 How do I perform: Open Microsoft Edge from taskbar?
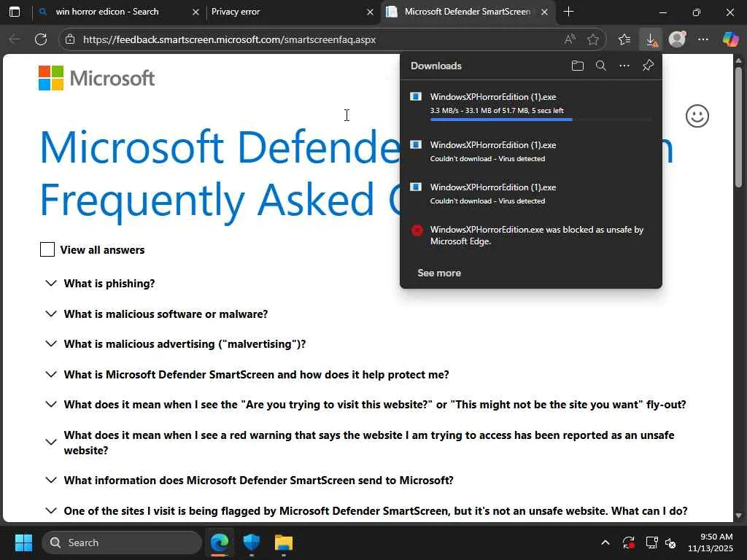(220, 542)
